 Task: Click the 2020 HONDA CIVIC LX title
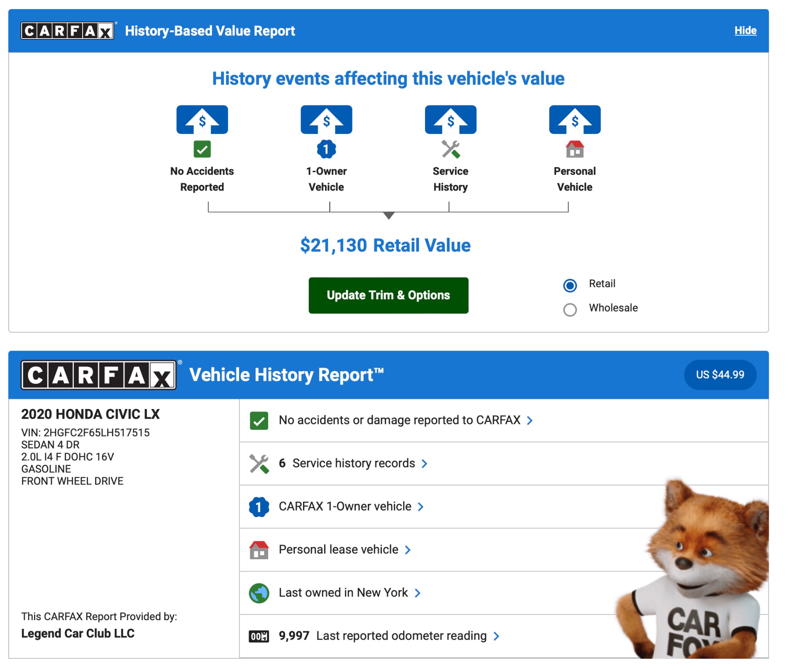[90, 414]
